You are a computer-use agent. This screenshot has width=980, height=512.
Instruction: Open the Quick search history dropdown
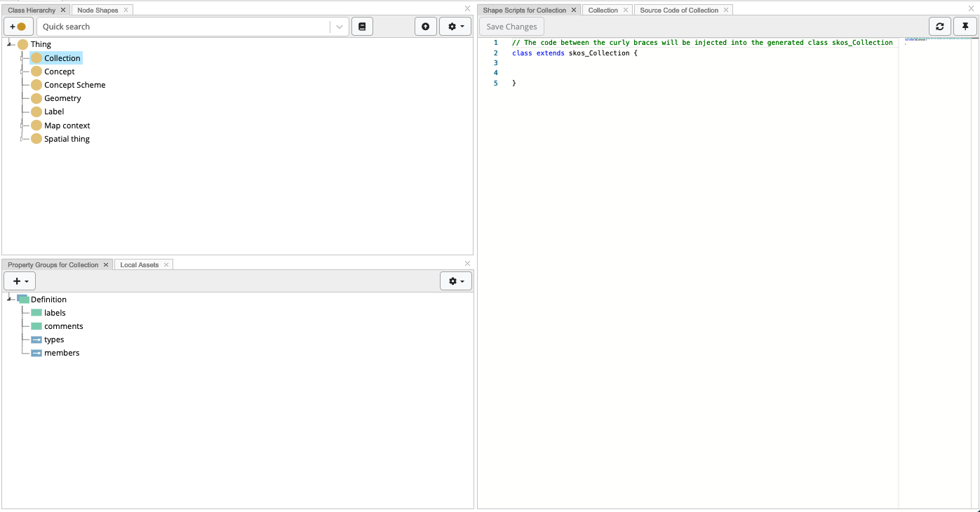[338, 26]
